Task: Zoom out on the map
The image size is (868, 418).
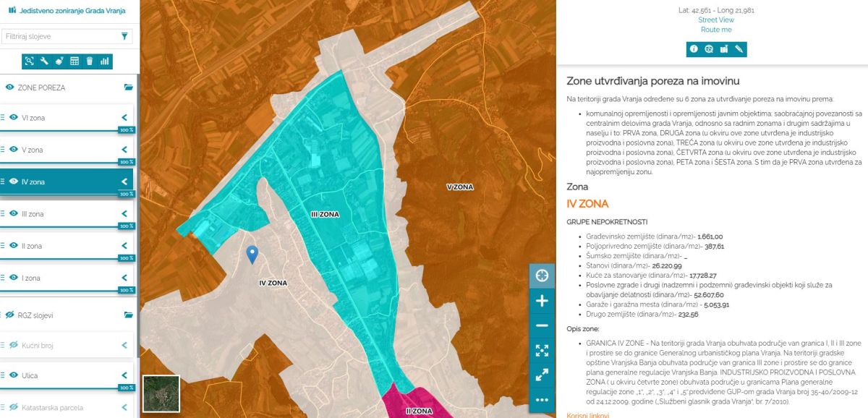Action: pos(542,325)
